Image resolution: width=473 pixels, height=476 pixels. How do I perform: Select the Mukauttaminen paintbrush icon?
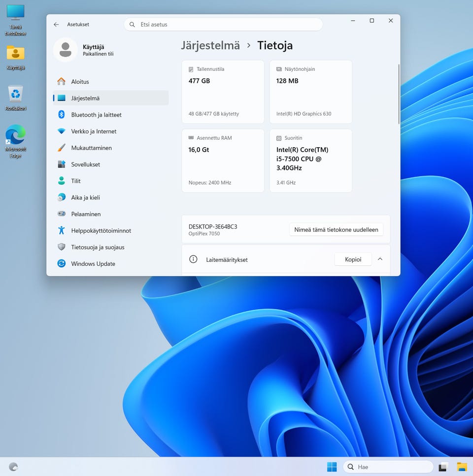tap(62, 148)
